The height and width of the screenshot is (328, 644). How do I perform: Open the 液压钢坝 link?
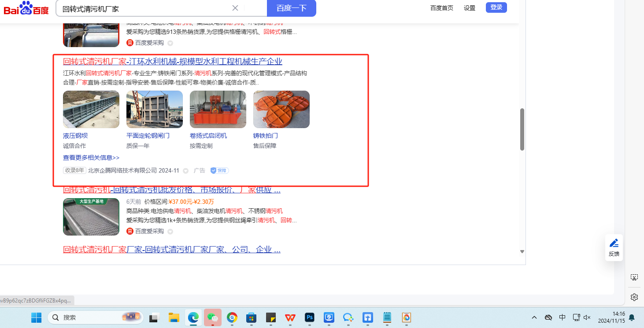pyautogui.click(x=75, y=136)
